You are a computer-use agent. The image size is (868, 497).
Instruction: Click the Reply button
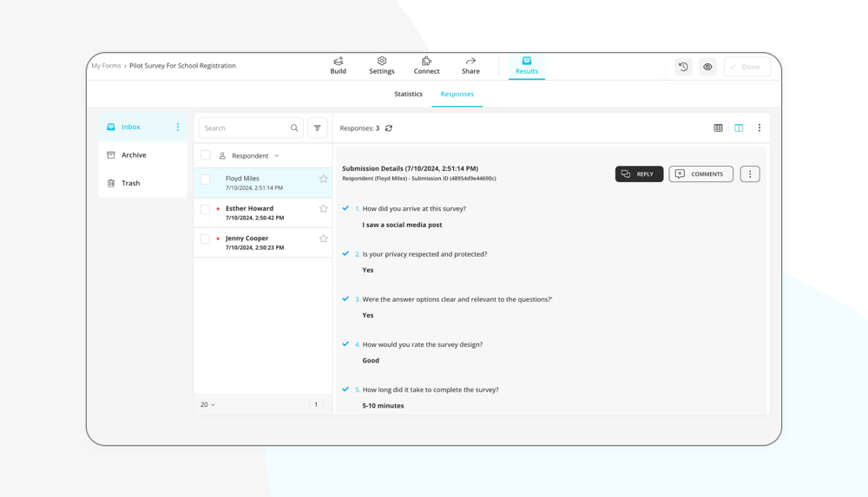tap(639, 174)
